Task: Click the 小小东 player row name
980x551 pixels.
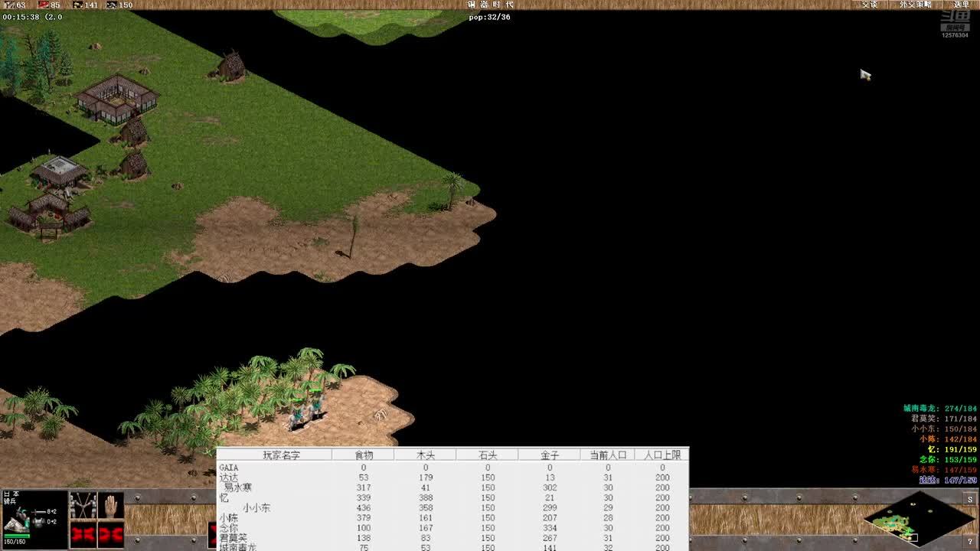Action: pyautogui.click(x=256, y=507)
